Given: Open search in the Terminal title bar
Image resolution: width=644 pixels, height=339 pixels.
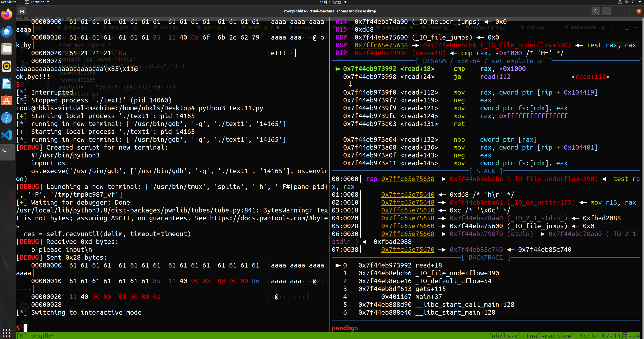Looking at the screenshot, I should pos(595,11).
